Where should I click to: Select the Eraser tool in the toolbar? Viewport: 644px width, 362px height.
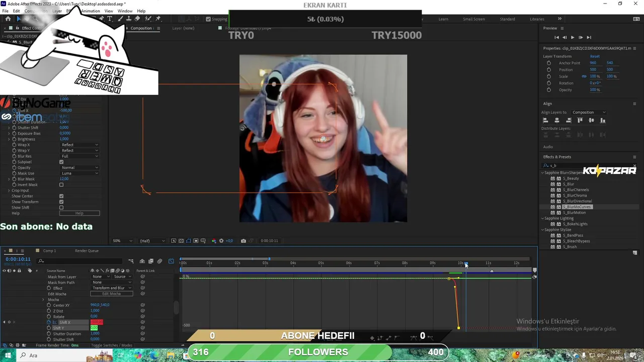[x=137, y=19]
